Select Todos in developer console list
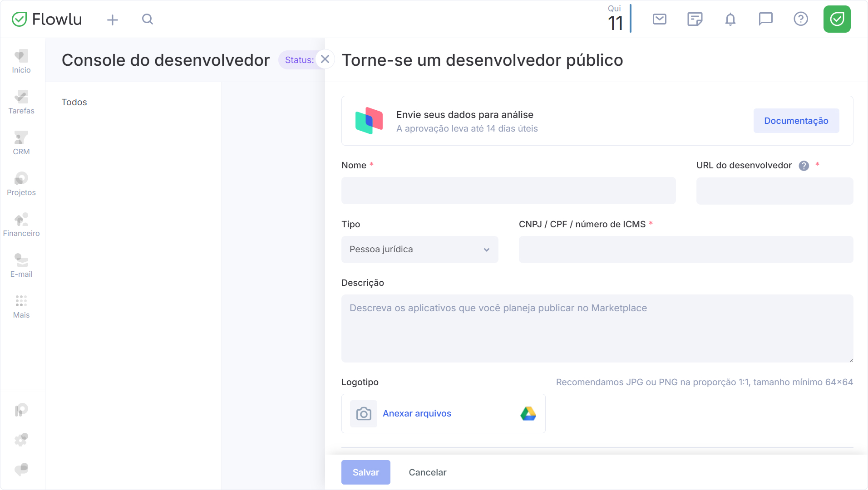 74,102
